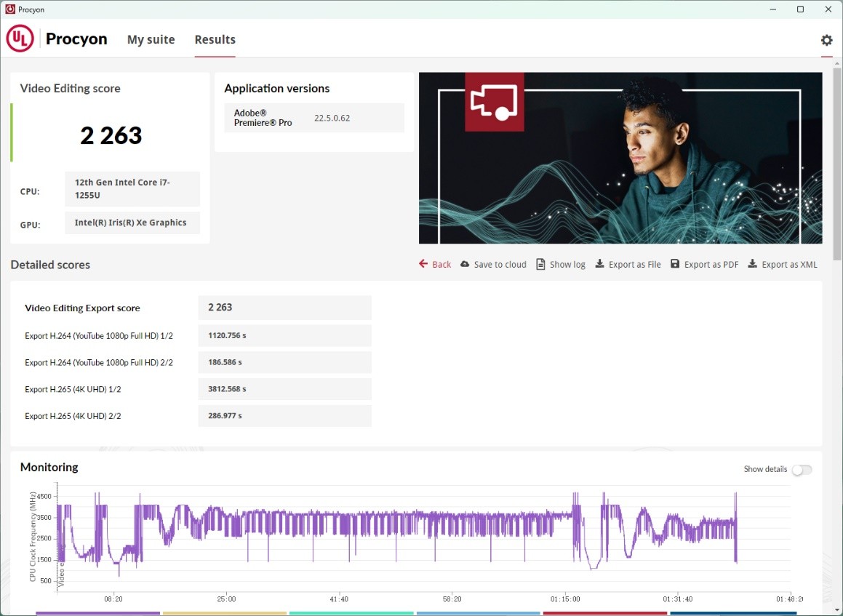Click the Save to cloud label
The image size is (843, 616).
coord(500,264)
